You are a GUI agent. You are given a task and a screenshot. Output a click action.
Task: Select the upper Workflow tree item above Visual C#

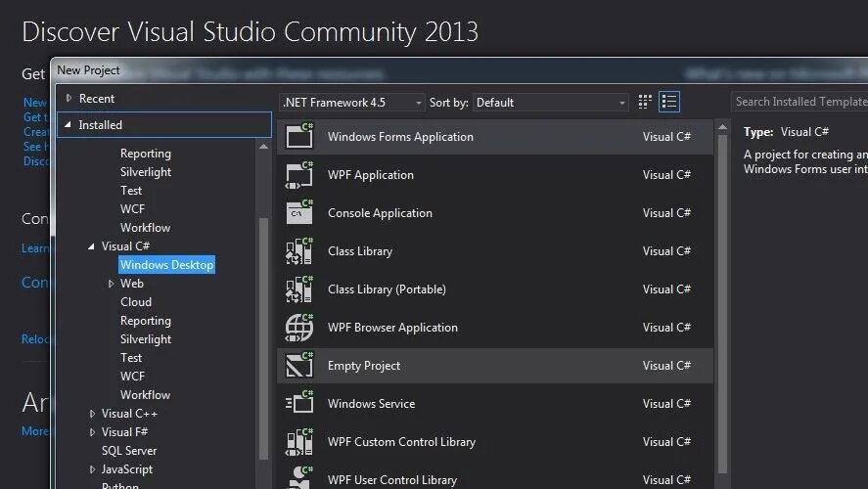[x=145, y=227]
